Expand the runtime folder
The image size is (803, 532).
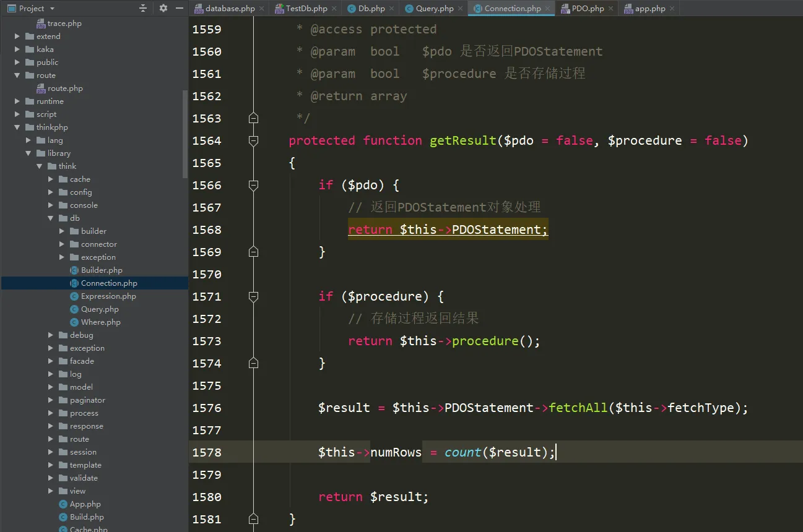17,101
